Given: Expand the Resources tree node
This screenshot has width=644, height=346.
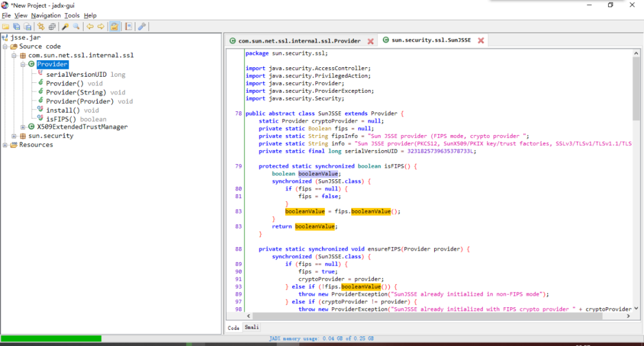Looking at the screenshot, I should 5,145.
